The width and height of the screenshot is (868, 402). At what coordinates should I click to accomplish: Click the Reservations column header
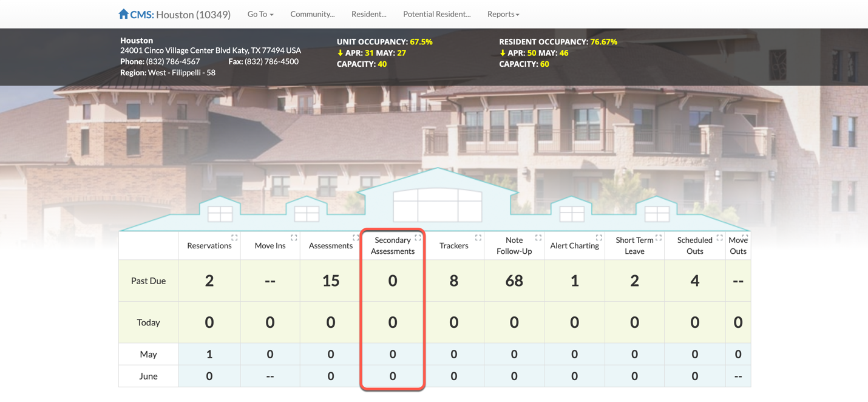point(209,245)
